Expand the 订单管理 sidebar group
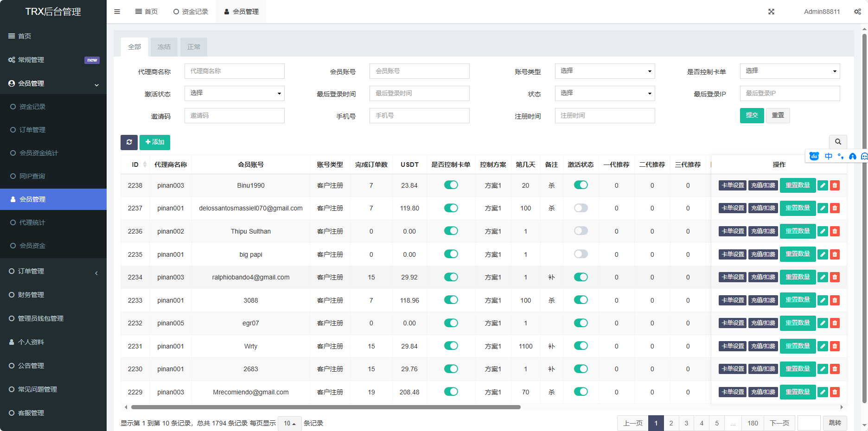The height and width of the screenshot is (431, 868). [53, 271]
